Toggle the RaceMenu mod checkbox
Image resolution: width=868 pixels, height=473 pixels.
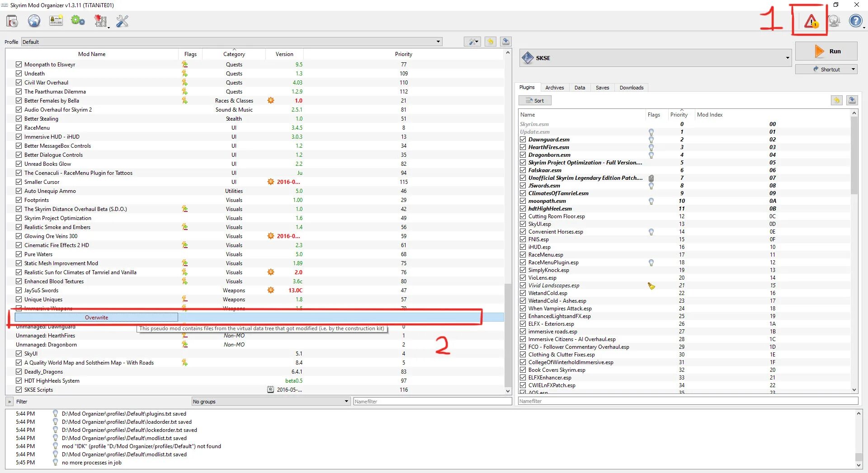(x=19, y=127)
